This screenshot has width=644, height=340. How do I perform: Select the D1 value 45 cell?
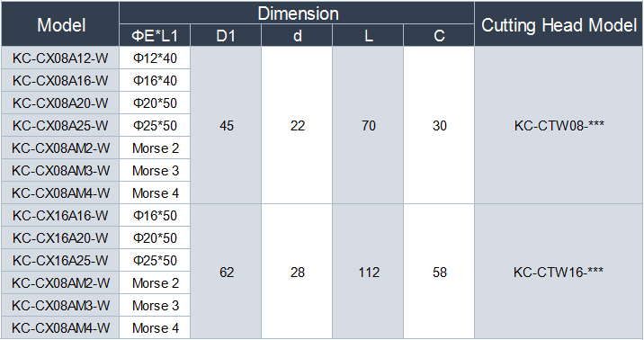click(x=226, y=125)
